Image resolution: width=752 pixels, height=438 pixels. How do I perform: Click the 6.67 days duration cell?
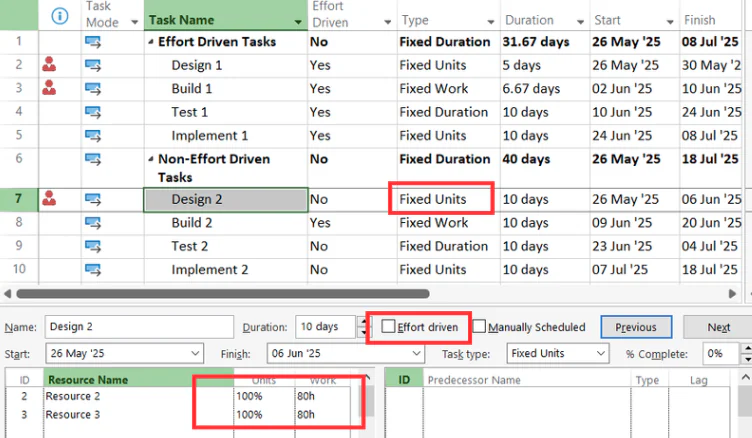[545, 89]
